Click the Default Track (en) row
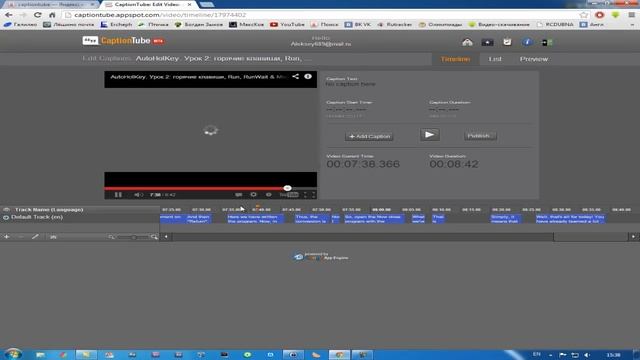The height and width of the screenshot is (360, 640). [x=80, y=218]
